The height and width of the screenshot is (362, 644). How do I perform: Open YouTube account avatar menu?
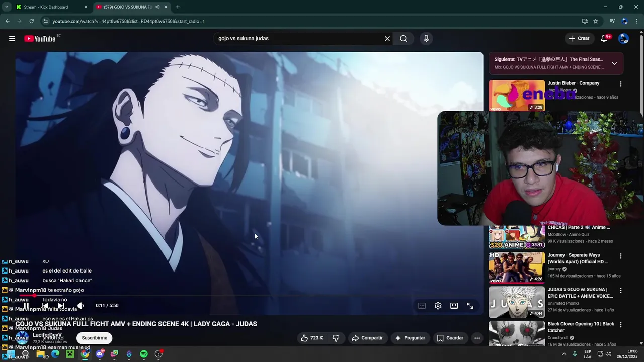623,39
